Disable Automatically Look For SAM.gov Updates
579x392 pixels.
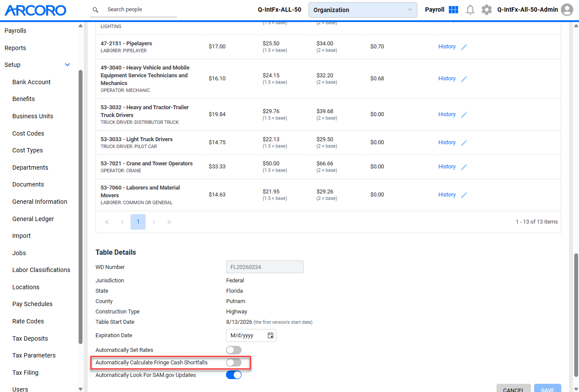234,375
